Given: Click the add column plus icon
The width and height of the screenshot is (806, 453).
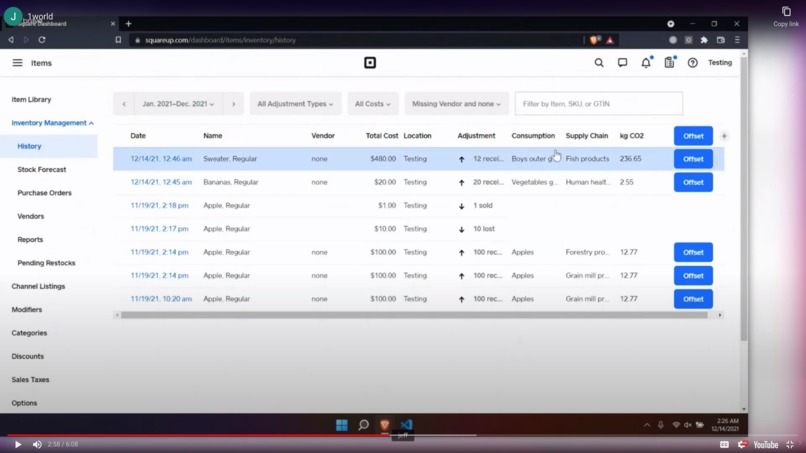Looking at the screenshot, I should pos(724,136).
